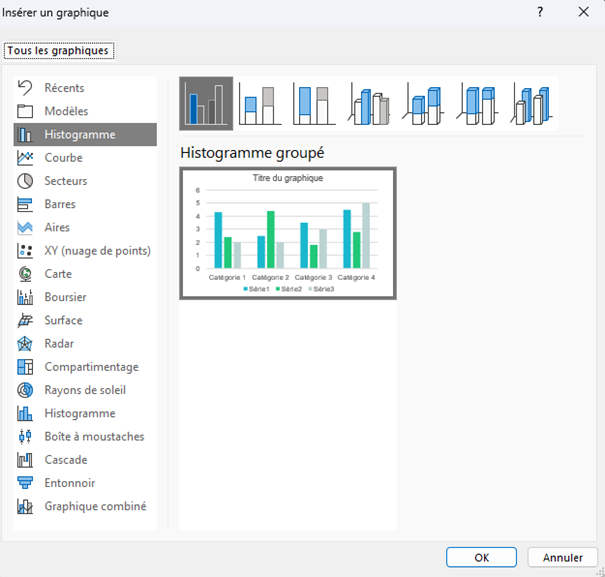605x577 pixels.
Task: Choose the Aires area chart icon
Action: (25, 227)
